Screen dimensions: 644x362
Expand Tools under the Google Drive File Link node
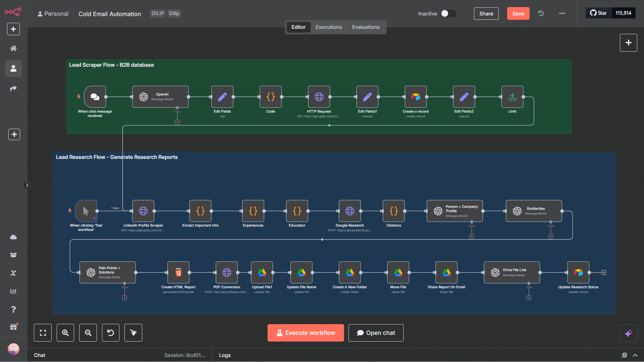pyautogui.click(x=529, y=298)
